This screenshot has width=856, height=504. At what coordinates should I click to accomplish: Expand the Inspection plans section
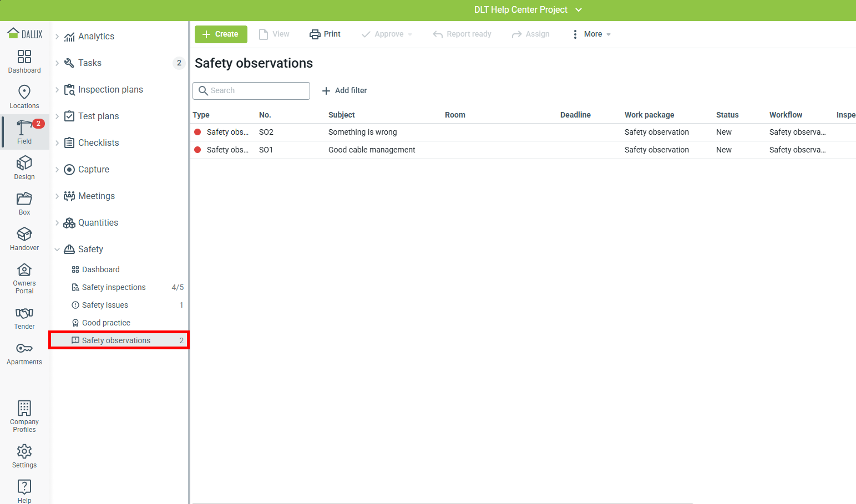coord(57,90)
